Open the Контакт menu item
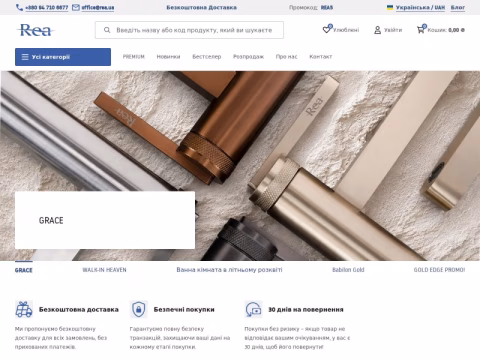This screenshot has height=360, width=480. 321,57
